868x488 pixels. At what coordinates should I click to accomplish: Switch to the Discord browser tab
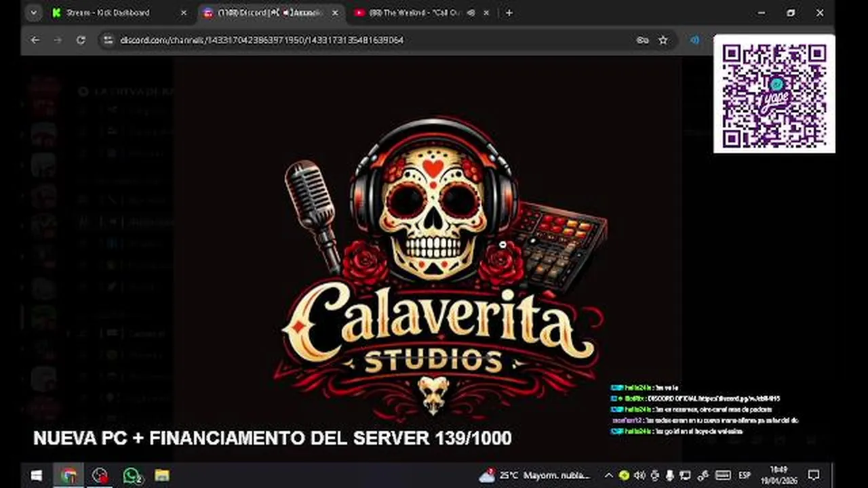click(271, 13)
